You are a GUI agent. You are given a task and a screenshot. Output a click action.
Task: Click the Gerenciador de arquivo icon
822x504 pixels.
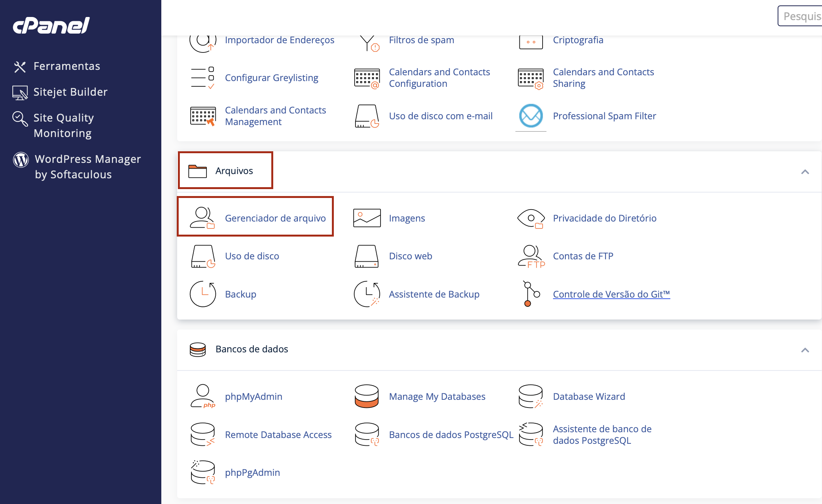click(203, 218)
